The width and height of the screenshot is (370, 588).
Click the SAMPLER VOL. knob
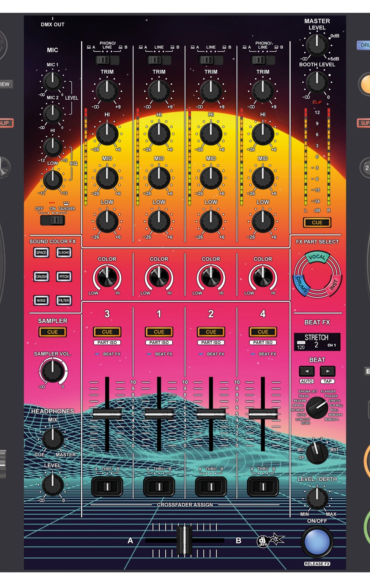coord(53,371)
